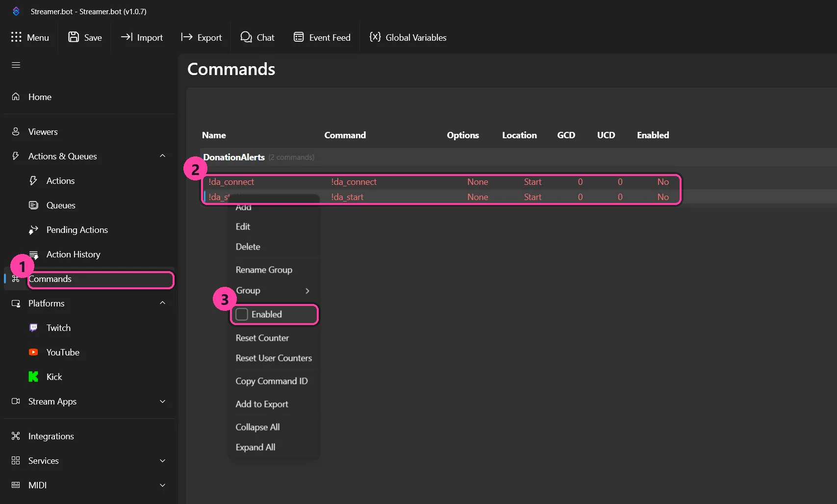Select Reset User Counters entry

click(x=274, y=358)
